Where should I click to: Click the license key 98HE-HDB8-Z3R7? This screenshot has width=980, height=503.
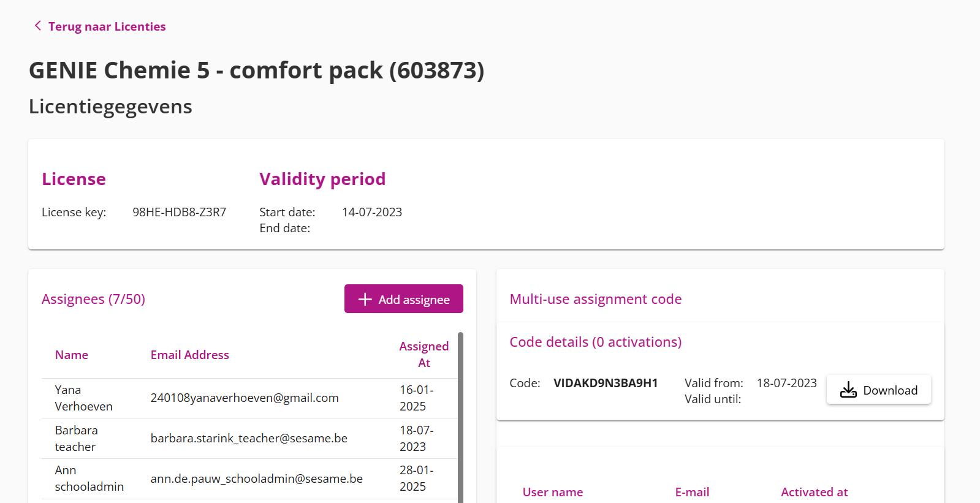(179, 212)
